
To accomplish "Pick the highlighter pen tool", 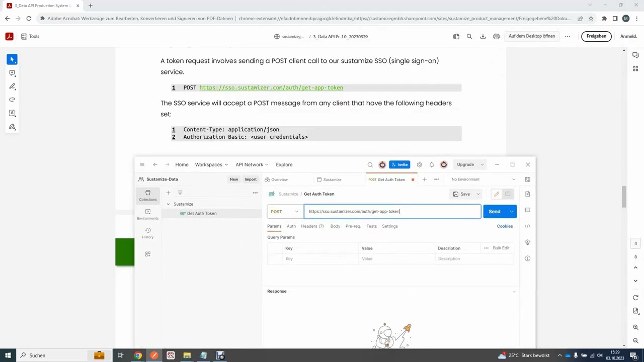I will pyautogui.click(x=12, y=86).
